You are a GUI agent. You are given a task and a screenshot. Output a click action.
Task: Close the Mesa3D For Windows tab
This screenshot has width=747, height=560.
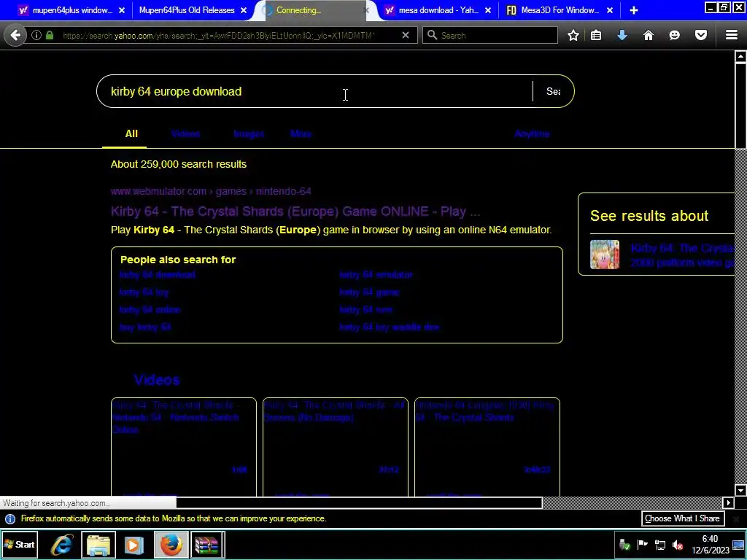tap(610, 10)
